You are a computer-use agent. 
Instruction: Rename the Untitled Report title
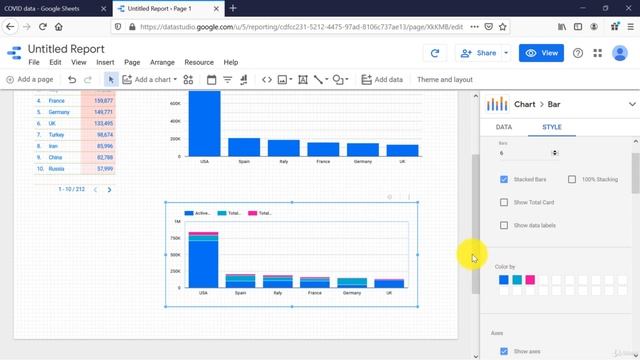click(x=66, y=49)
